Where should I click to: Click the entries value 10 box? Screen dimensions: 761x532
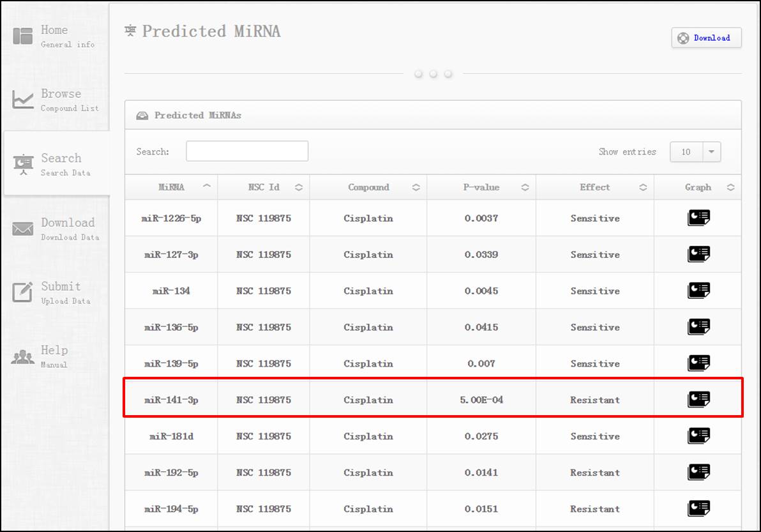coord(686,152)
